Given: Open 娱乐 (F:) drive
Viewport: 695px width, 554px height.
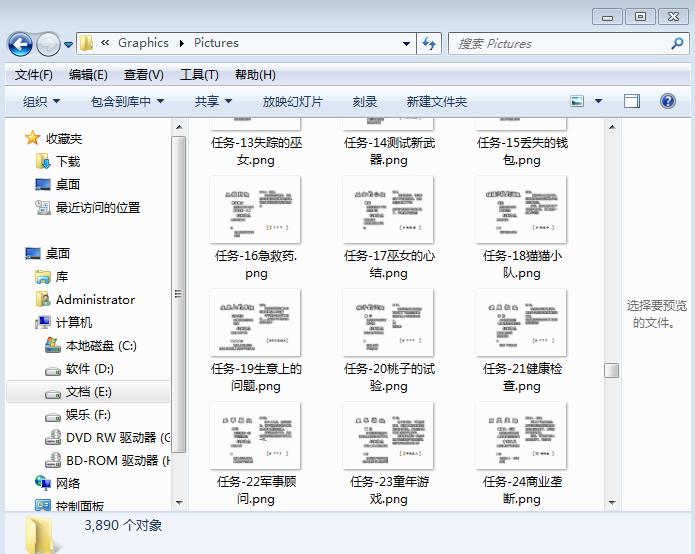Looking at the screenshot, I should point(88,415).
